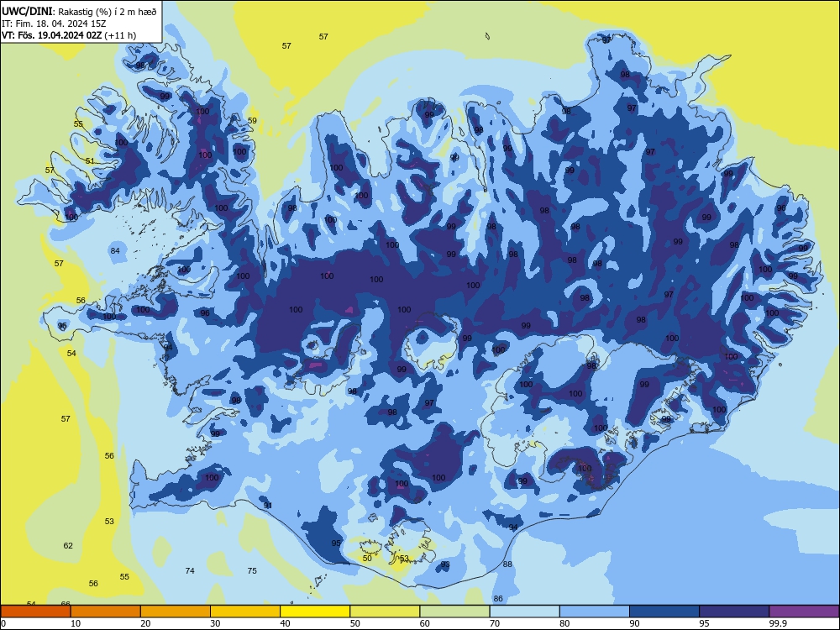Click the light blue 70–80 legend swatch
840x630 pixels.
pos(524,612)
